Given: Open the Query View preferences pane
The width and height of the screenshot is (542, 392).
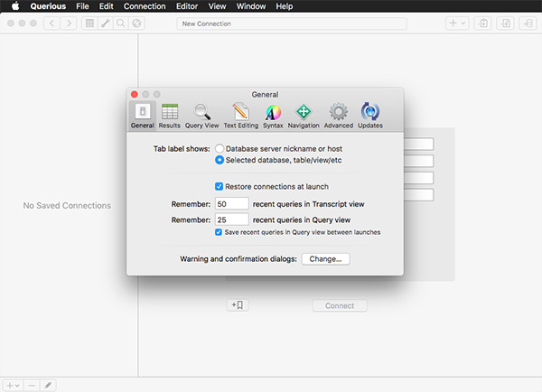Looking at the screenshot, I should tap(202, 116).
